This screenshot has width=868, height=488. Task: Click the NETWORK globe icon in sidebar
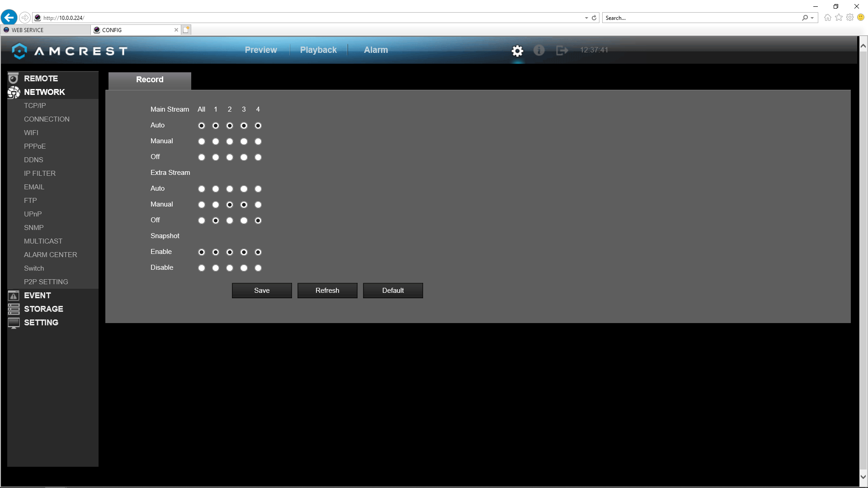click(x=14, y=92)
